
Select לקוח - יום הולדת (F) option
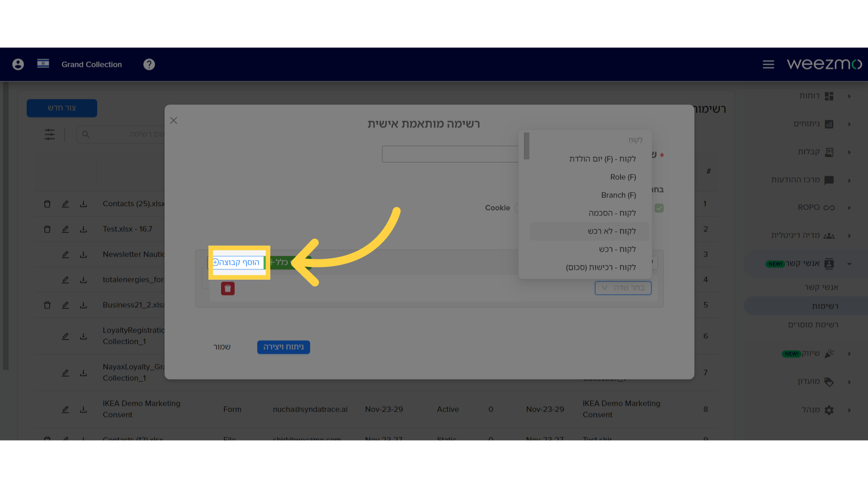point(590,159)
